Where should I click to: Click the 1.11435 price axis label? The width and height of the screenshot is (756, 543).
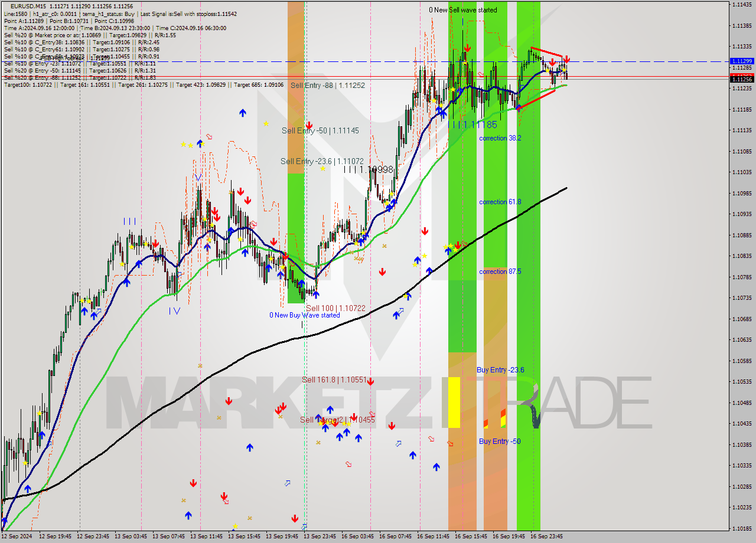point(742,5)
